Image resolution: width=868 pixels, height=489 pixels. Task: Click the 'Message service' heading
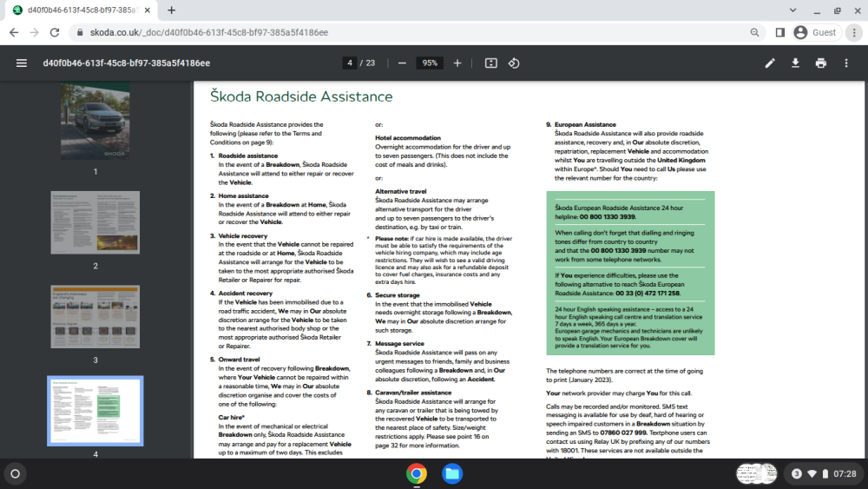coord(399,344)
